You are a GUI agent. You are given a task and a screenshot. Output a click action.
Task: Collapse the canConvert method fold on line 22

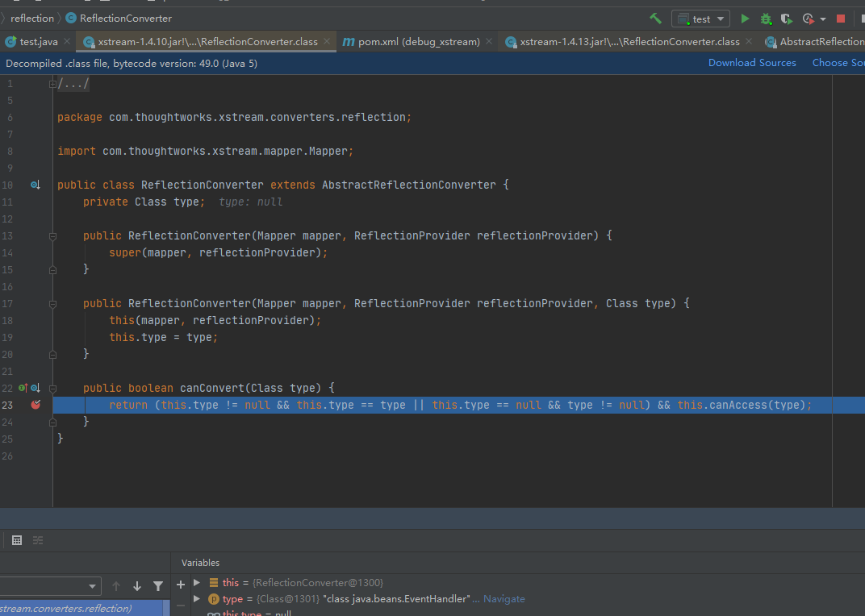pyautogui.click(x=53, y=389)
